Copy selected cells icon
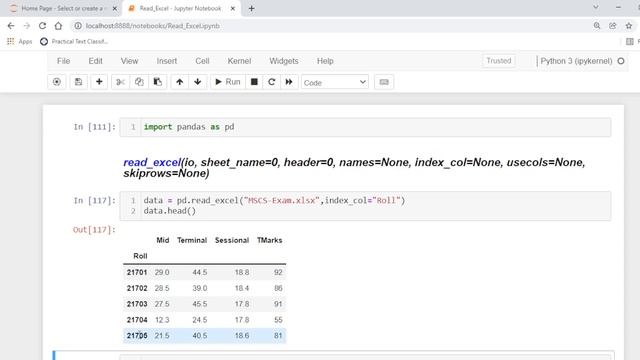The height and width of the screenshot is (360, 640). click(139, 82)
